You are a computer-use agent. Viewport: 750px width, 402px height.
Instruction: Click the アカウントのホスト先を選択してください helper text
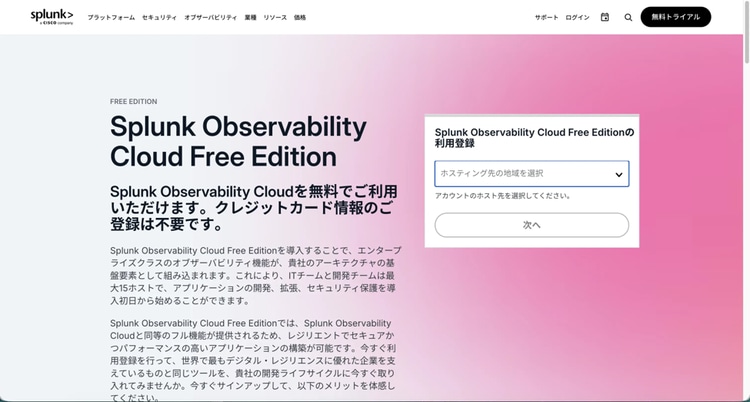[x=502, y=196]
